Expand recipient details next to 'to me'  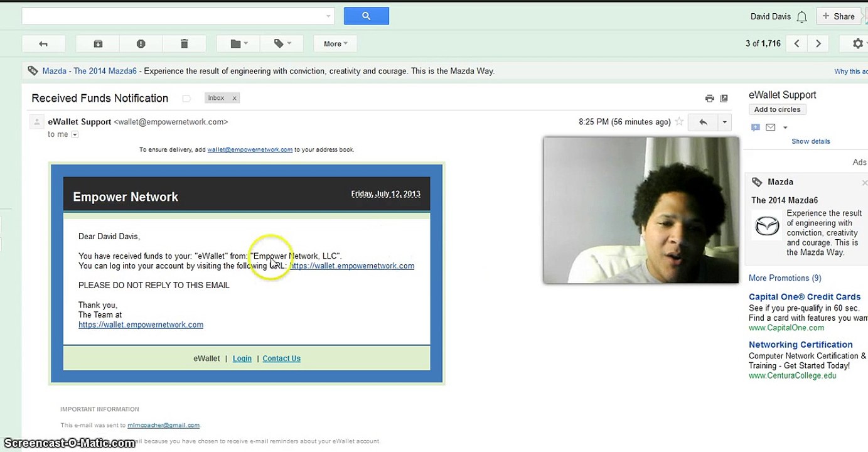(x=75, y=134)
